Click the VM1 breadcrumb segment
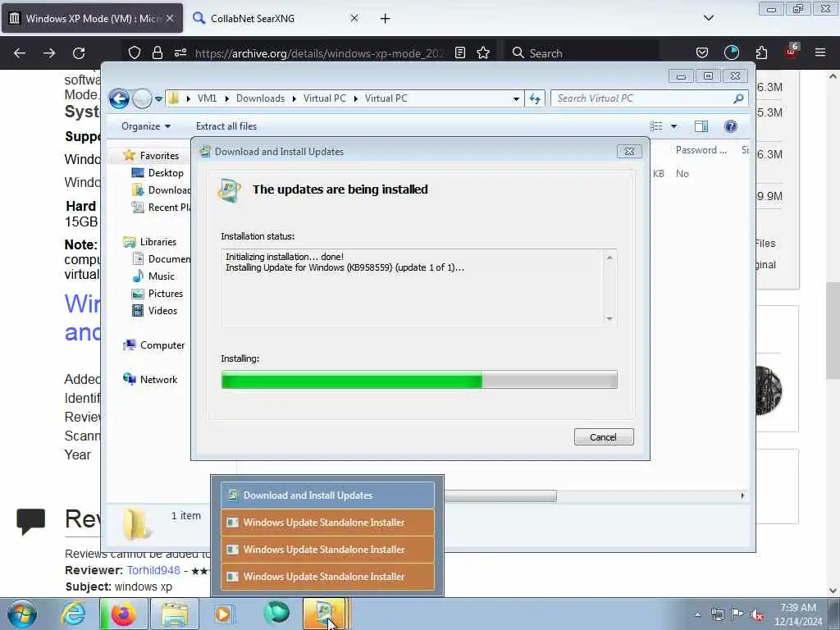Image resolution: width=840 pixels, height=630 pixels. coord(207,98)
